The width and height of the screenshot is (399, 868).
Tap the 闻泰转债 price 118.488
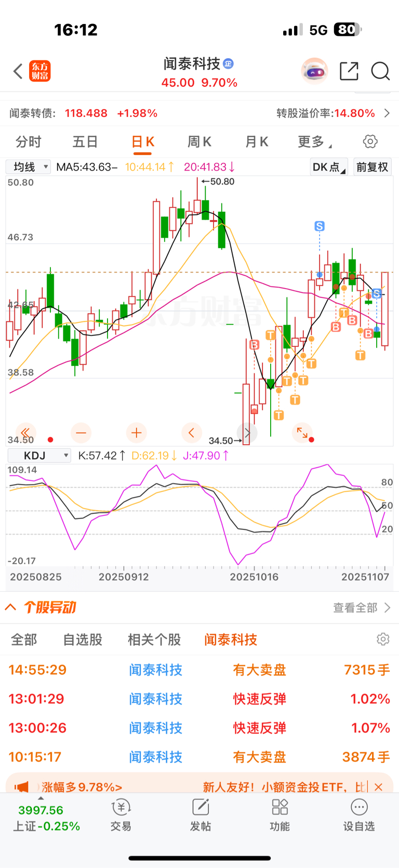[86, 113]
